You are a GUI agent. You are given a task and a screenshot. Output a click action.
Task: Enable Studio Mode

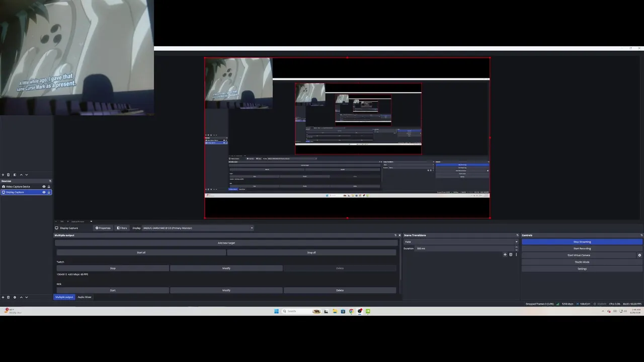(582, 262)
